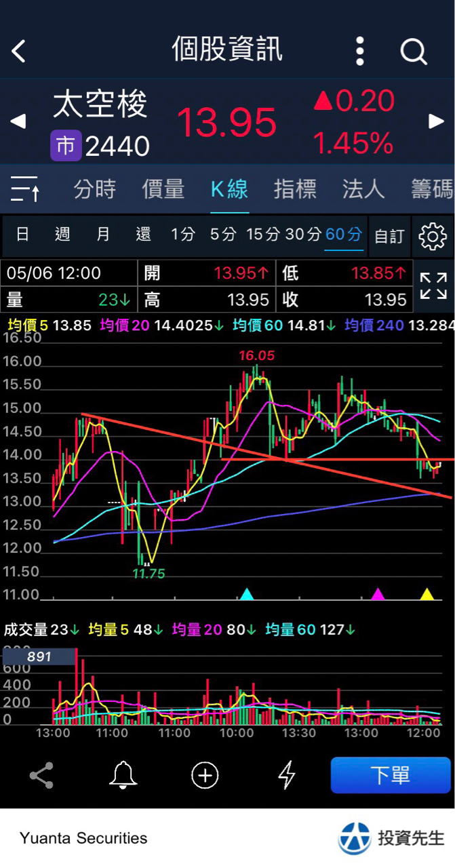Tap the 均價240 legend
Screen dimensions: 455x868
(x=399, y=326)
